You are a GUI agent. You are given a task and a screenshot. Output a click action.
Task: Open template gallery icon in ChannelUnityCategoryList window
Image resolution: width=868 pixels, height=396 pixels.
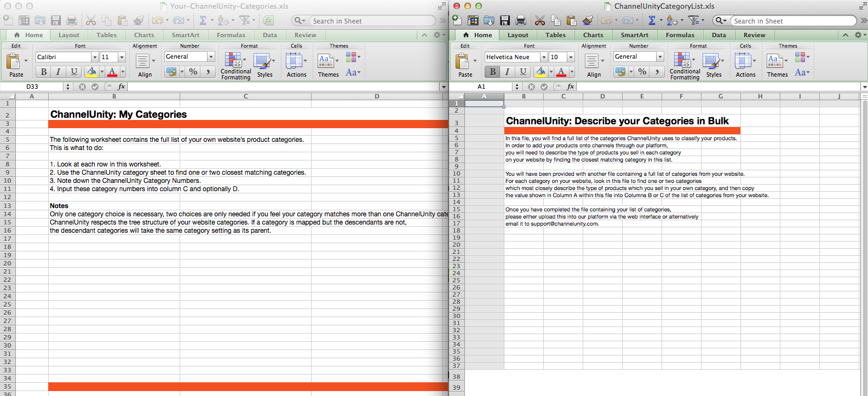(x=473, y=20)
